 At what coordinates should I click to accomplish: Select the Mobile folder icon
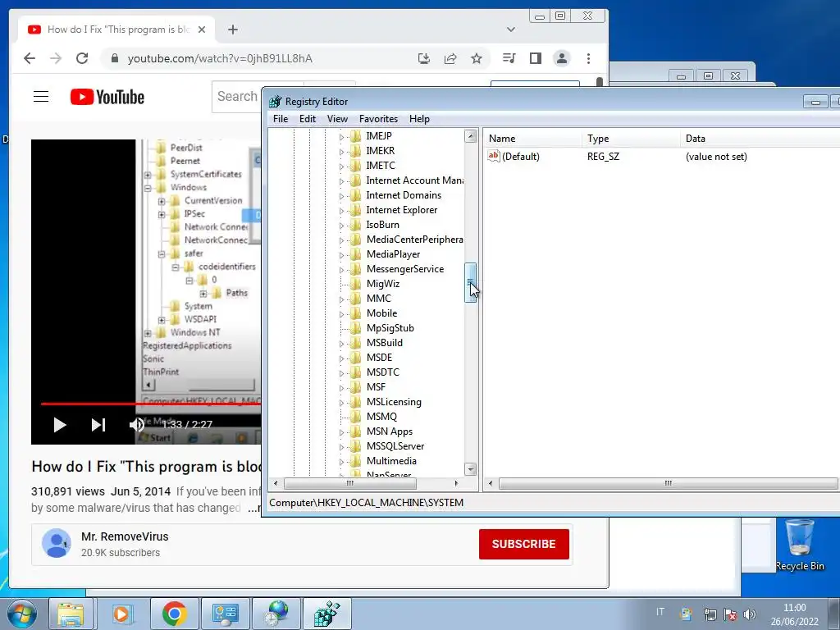point(355,313)
